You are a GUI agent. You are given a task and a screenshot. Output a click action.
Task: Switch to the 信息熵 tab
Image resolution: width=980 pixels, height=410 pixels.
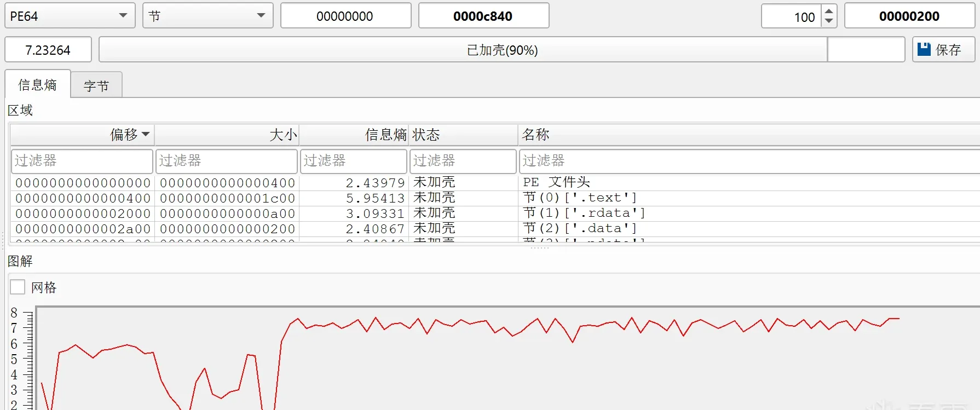point(37,84)
